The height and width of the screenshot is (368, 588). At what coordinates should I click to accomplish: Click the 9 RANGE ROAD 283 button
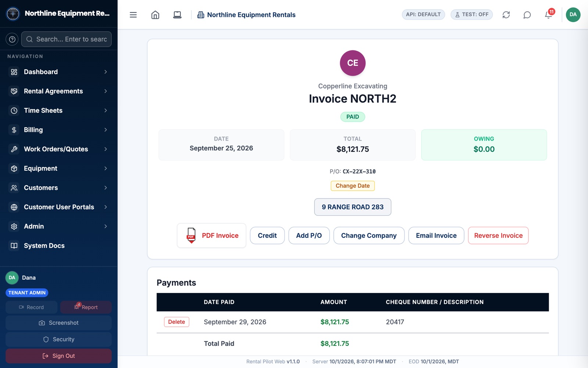[x=352, y=207]
